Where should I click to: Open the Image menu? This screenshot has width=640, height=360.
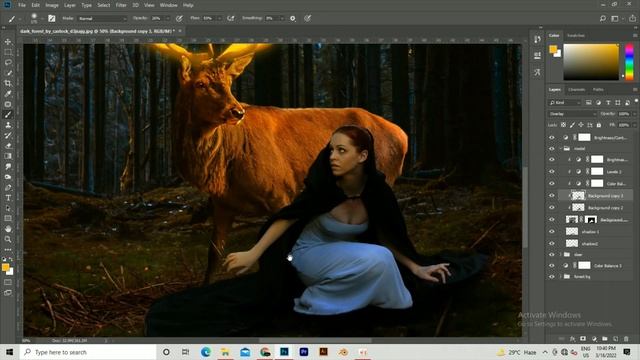52,5
